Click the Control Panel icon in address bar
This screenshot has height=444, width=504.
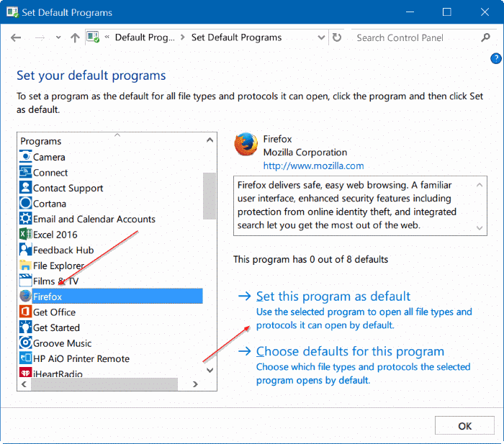click(93, 37)
